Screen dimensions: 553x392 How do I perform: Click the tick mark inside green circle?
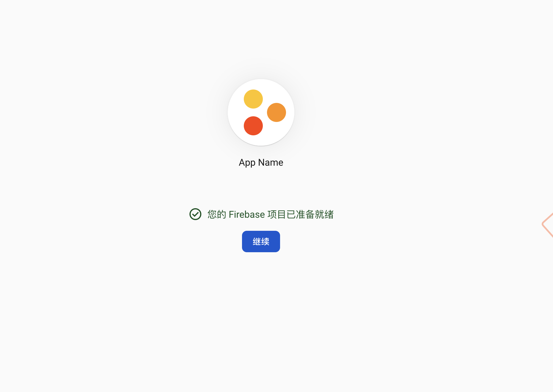(195, 214)
